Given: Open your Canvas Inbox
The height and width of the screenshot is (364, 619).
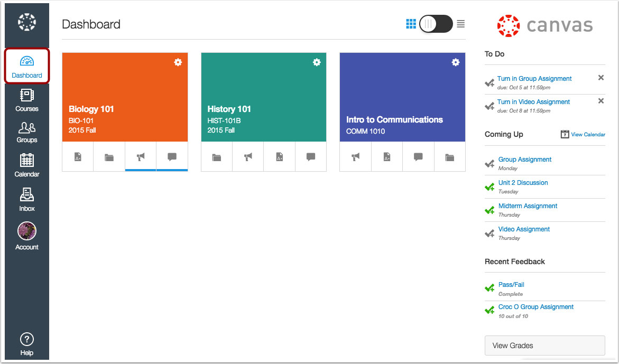Looking at the screenshot, I should pyautogui.click(x=26, y=200).
